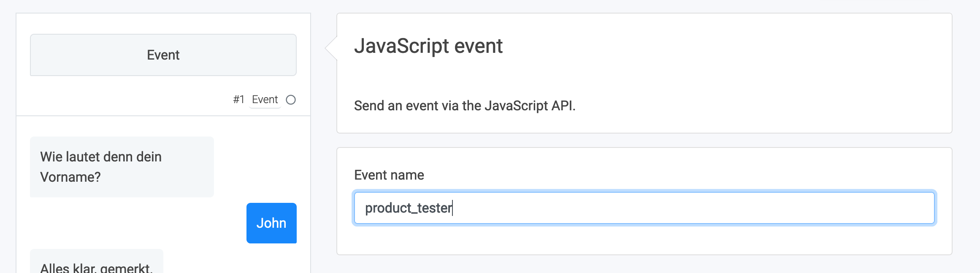Click the circle connector beside the Event tag
This screenshot has width=980, height=273.
pyautogui.click(x=291, y=100)
